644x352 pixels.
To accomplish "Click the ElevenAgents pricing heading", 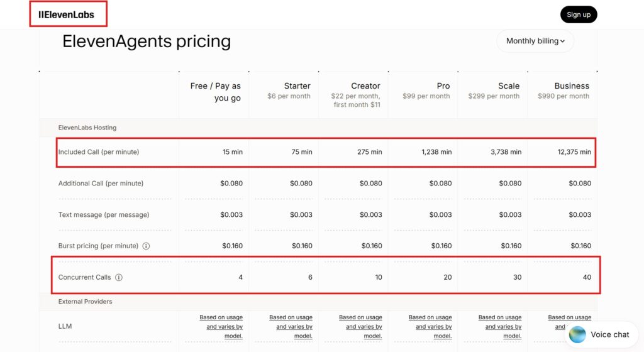I will coord(147,41).
